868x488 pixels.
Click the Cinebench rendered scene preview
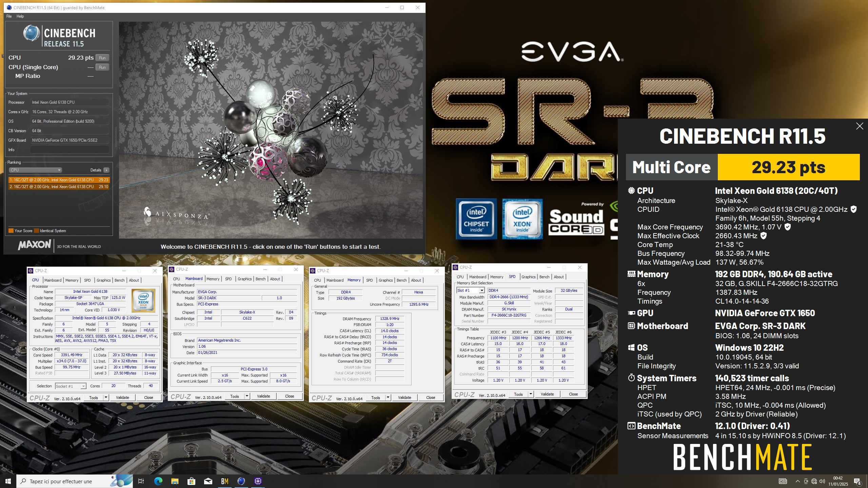(x=271, y=130)
